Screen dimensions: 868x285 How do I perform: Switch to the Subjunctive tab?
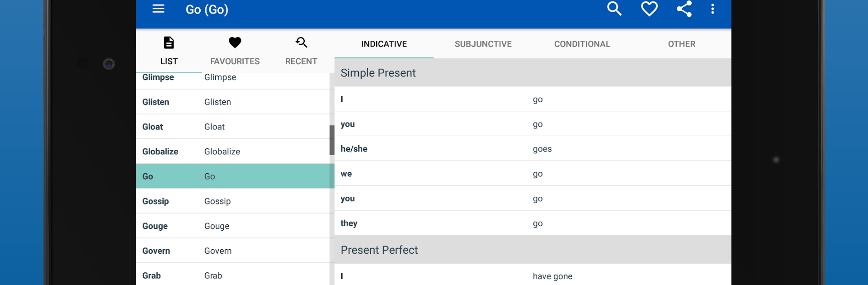tap(483, 44)
